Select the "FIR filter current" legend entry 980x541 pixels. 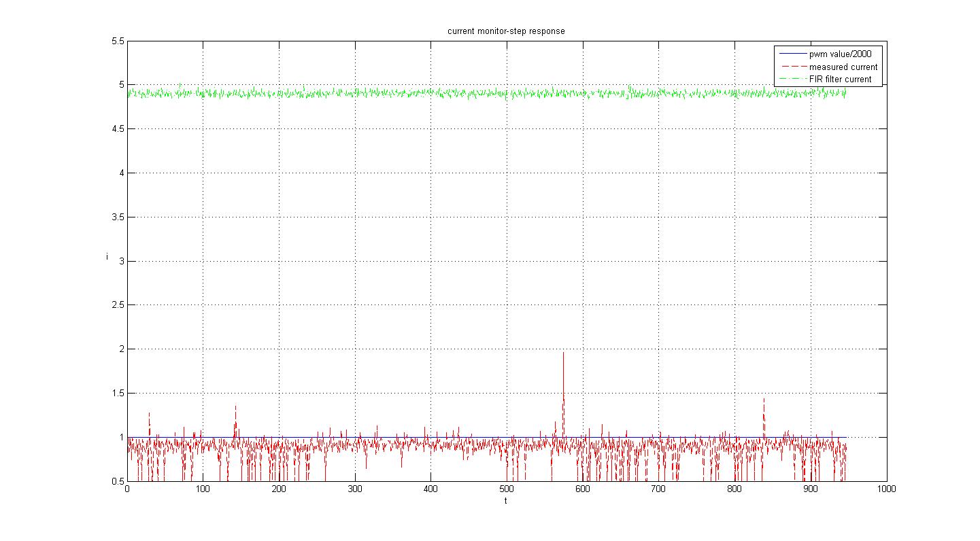click(840, 80)
